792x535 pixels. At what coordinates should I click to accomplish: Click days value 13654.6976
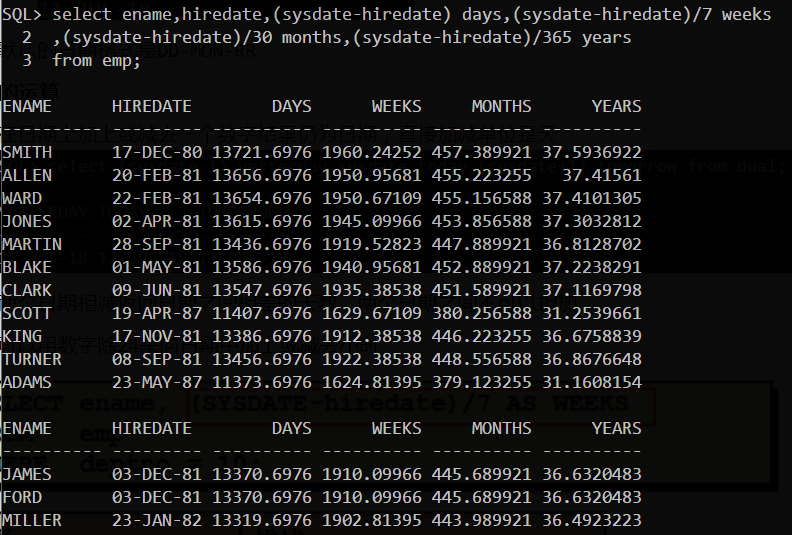pos(262,198)
